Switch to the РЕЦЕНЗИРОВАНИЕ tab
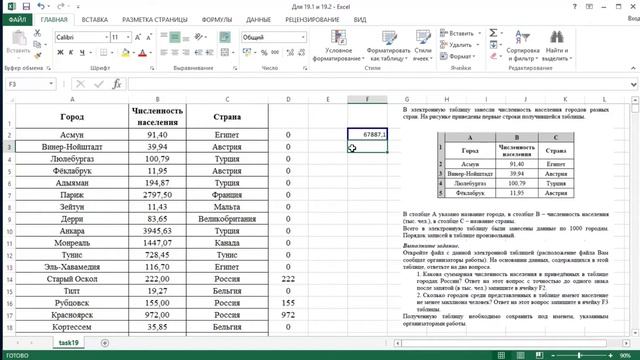The height and width of the screenshot is (360, 640). point(312,20)
